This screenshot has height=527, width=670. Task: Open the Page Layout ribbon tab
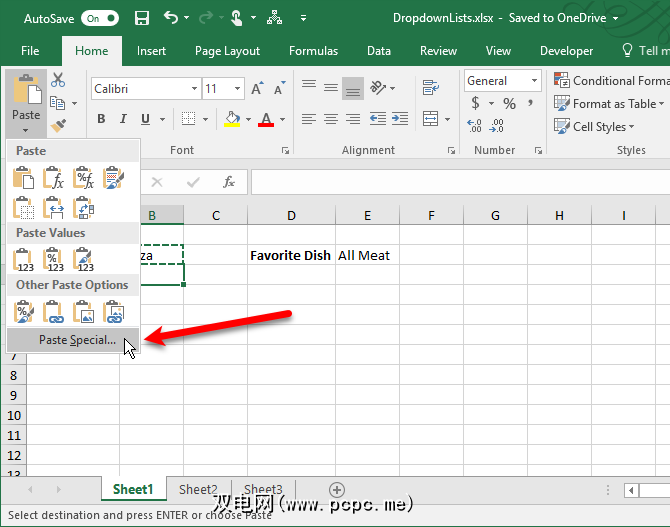227,51
